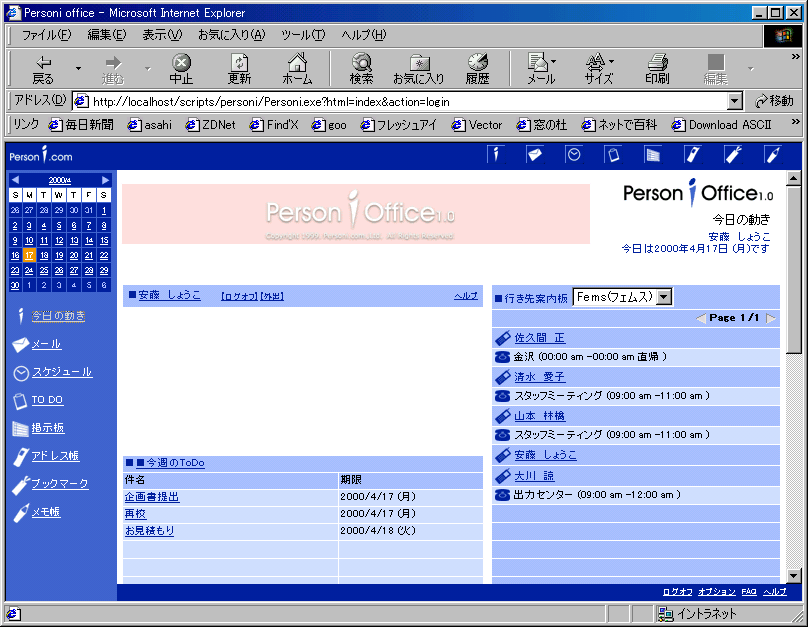Select the highlighted date 17 in calendar
Viewport: 808px width, 627px height.
click(29, 256)
